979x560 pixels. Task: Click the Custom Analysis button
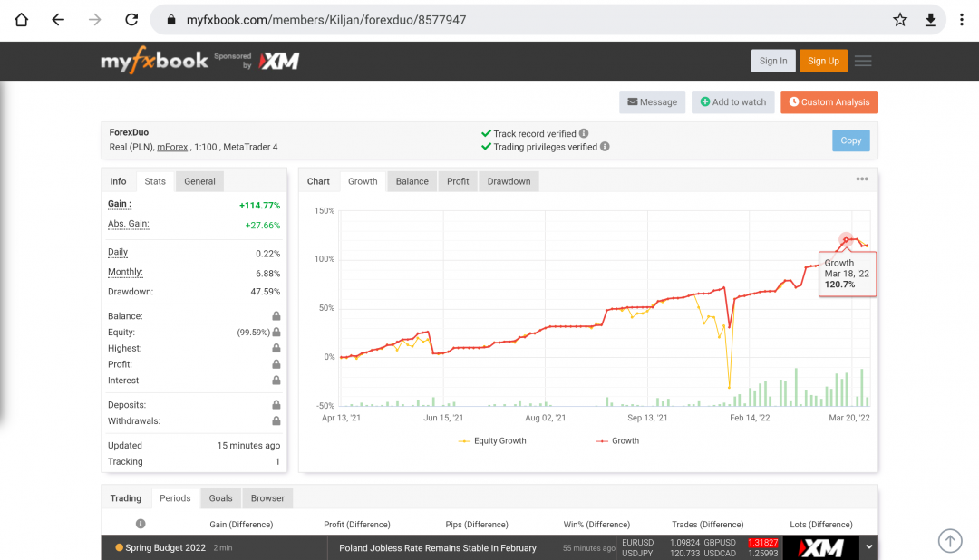829,102
